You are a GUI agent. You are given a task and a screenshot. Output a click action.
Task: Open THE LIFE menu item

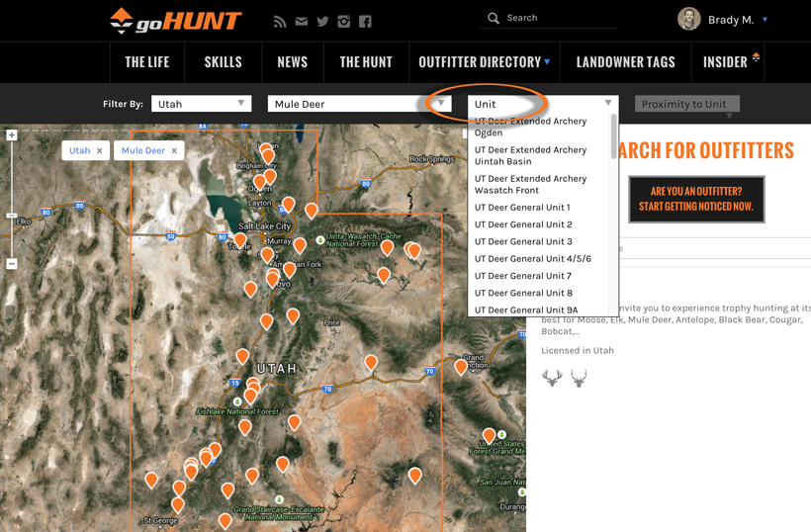tap(147, 62)
